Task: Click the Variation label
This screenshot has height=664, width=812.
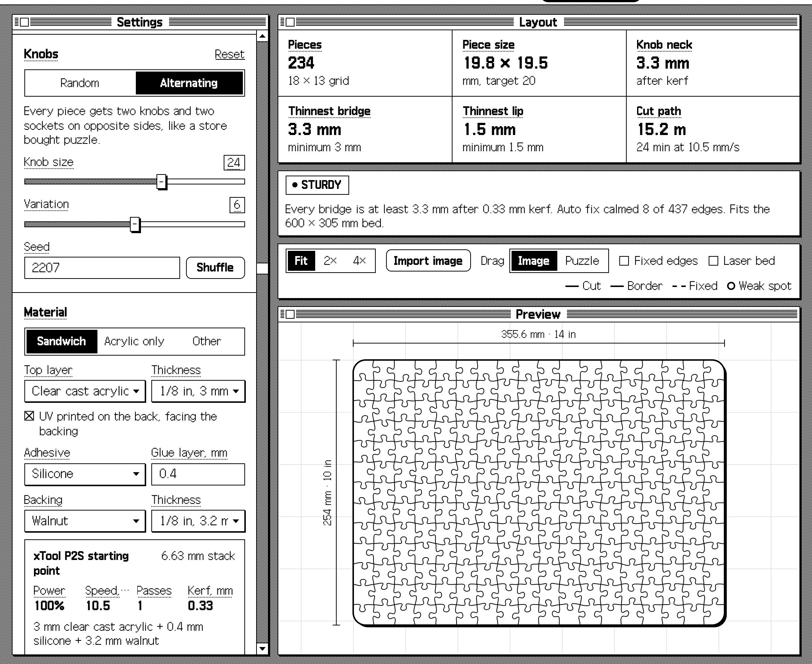Action: tap(46, 204)
